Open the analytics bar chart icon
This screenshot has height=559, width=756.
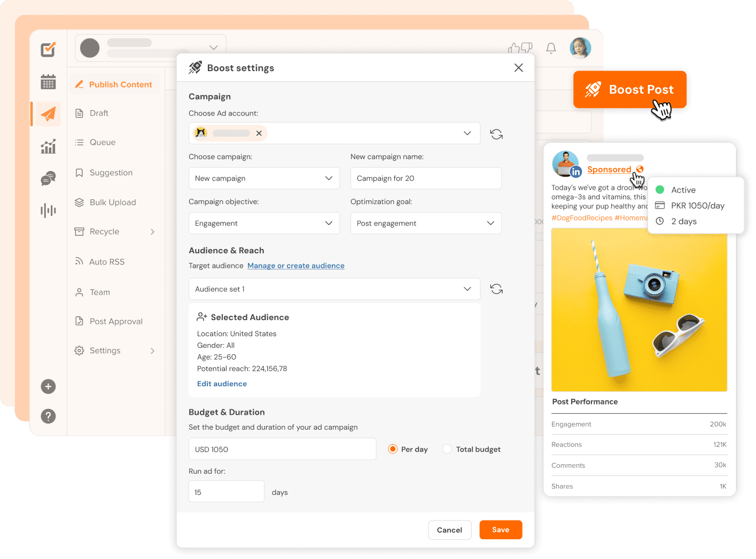pos(48,146)
